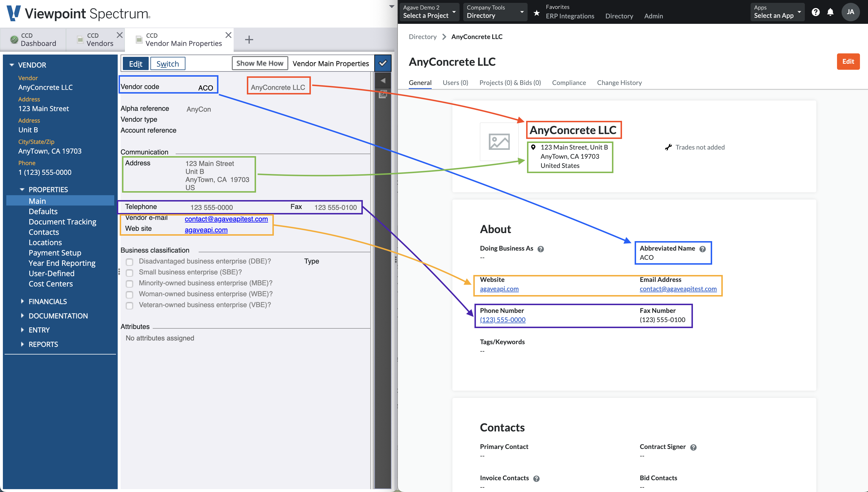Viewport: 868px width, 492px height.
Task: Check Small business enterprise (SBE)
Action: [x=129, y=272]
